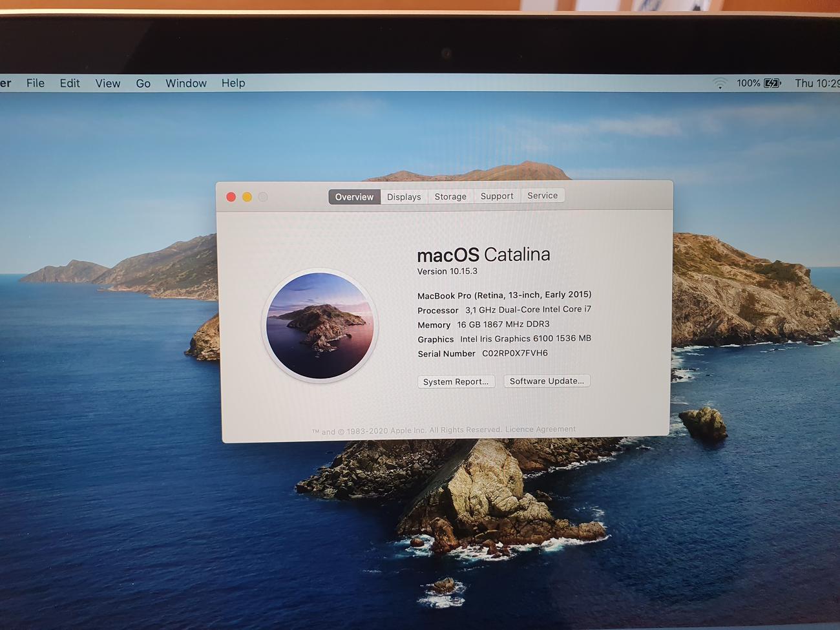Viewport: 840px width, 630px height.
Task: Open the Edit menu
Action: (70, 83)
